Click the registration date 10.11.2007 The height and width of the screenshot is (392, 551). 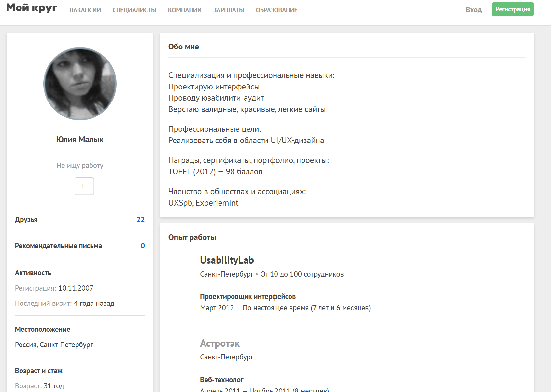pos(76,288)
